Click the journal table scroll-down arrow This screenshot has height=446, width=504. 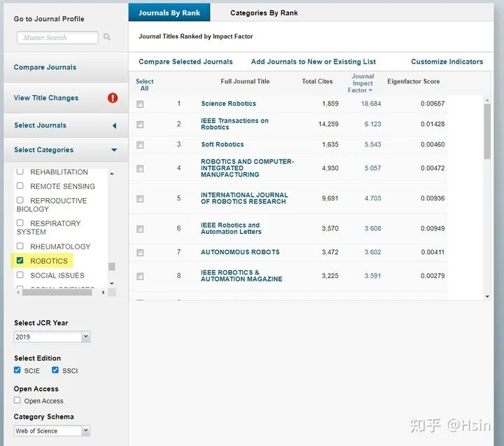click(487, 296)
